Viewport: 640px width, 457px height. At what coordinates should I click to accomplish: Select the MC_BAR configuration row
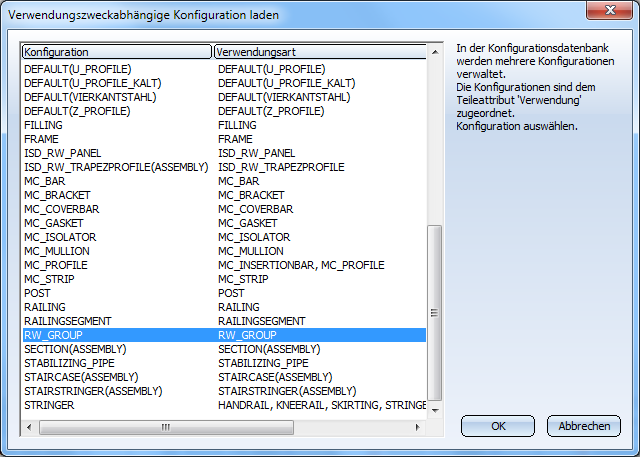click(x=224, y=181)
